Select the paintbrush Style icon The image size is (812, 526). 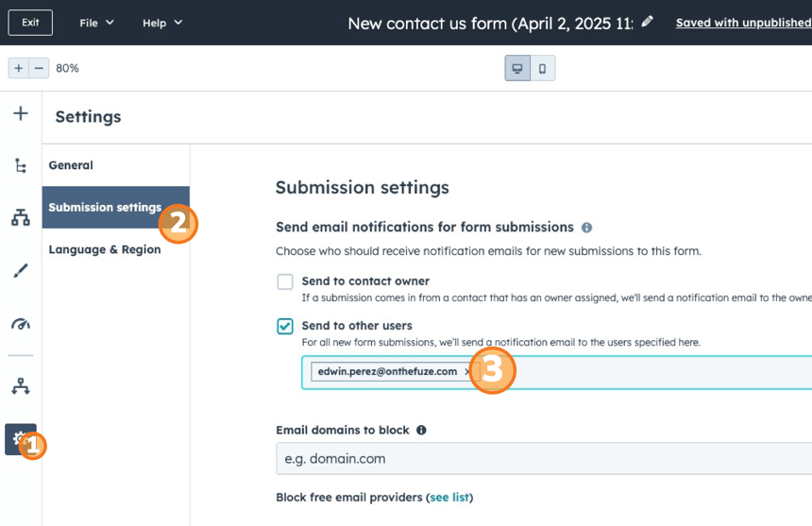pyautogui.click(x=21, y=271)
